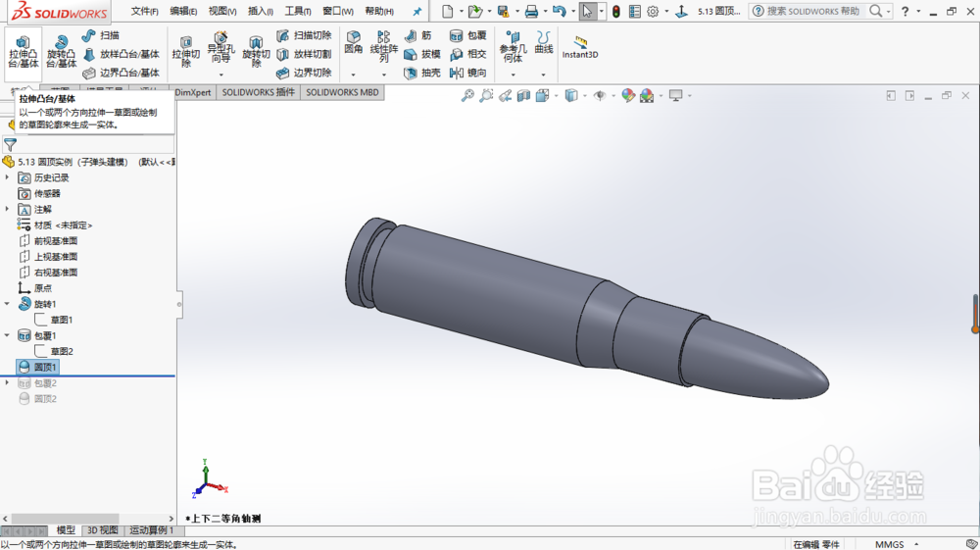Select 草图2 in the feature tree

point(54,351)
